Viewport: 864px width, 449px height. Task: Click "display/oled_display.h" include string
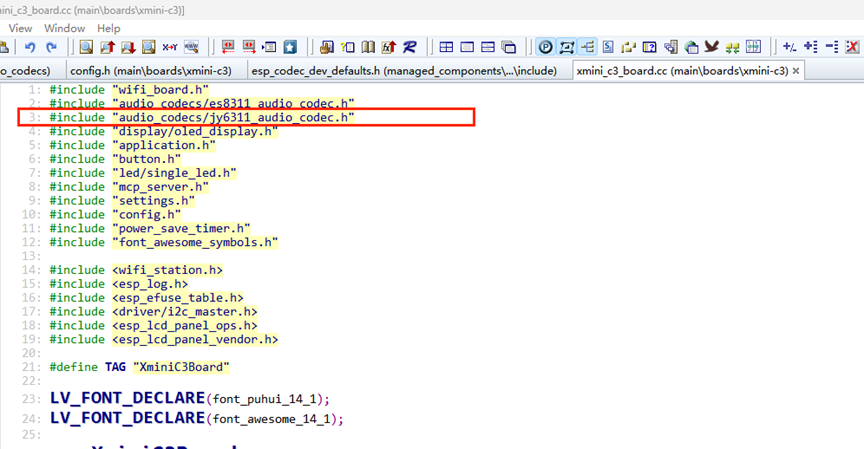[195, 131]
